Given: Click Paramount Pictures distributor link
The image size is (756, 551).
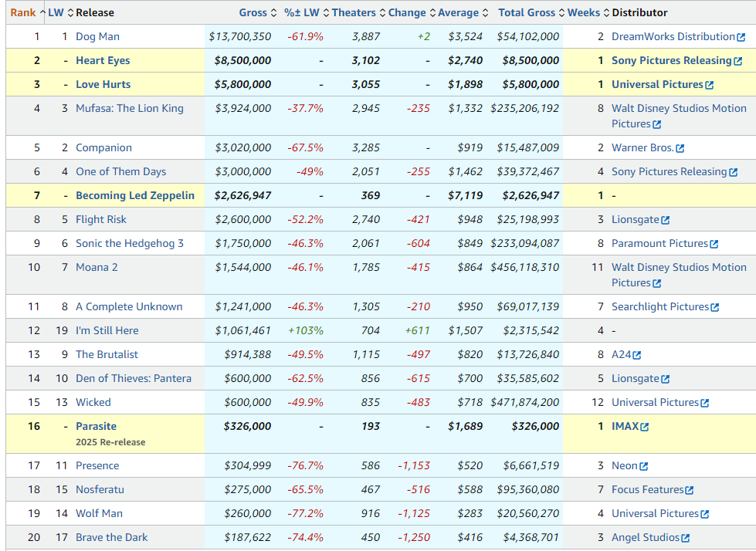Looking at the screenshot, I should coord(659,243).
